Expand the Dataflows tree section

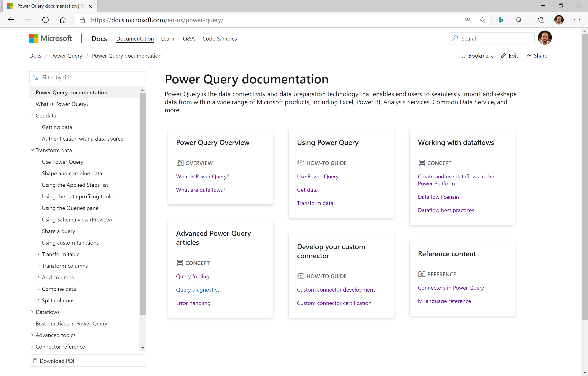tap(32, 312)
